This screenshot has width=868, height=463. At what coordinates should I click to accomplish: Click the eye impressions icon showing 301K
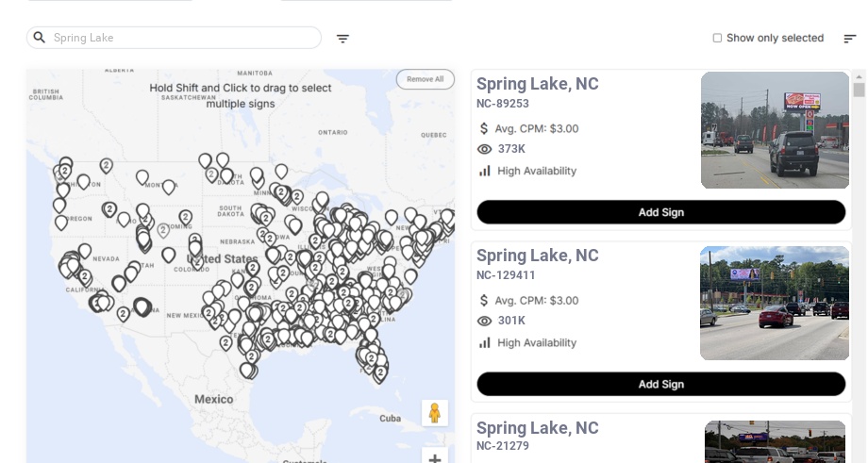485,321
